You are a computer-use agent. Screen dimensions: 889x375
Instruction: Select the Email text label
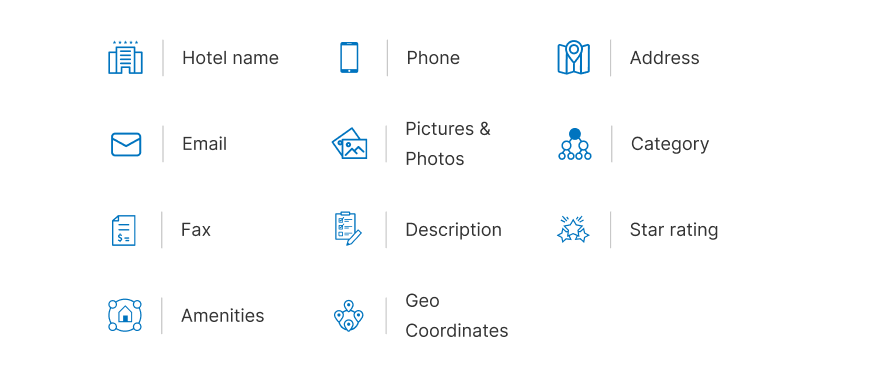point(204,144)
